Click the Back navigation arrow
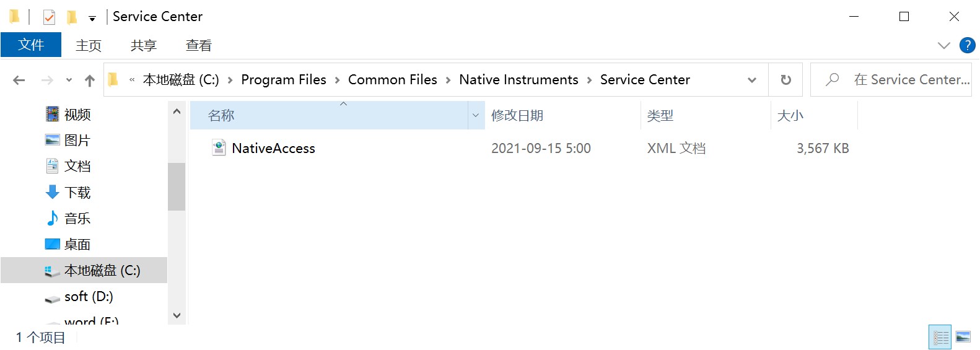The width and height of the screenshot is (980, 350). (x=19, y=80)
